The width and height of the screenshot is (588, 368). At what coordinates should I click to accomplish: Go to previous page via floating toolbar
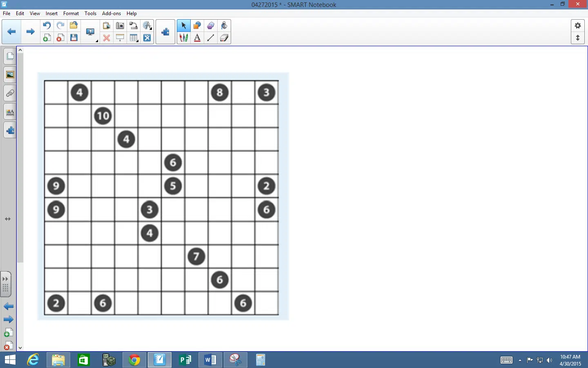[x=8, y=307]
